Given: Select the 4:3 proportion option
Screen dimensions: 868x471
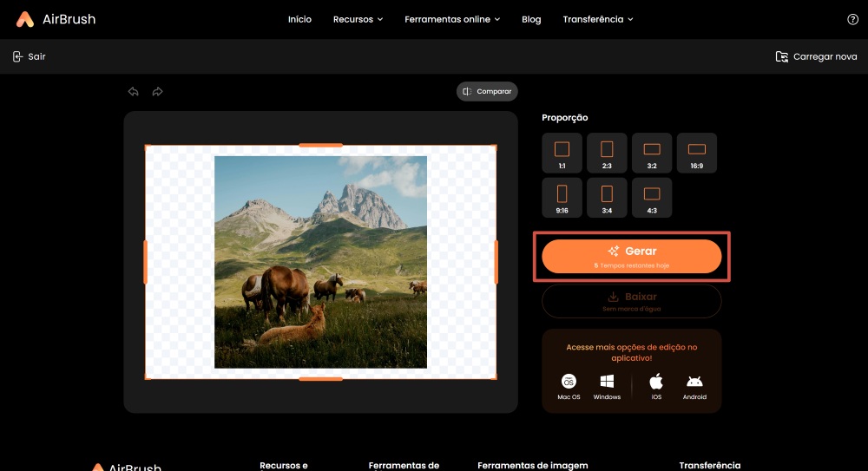Looking at the screenshot, I should 652,198.
